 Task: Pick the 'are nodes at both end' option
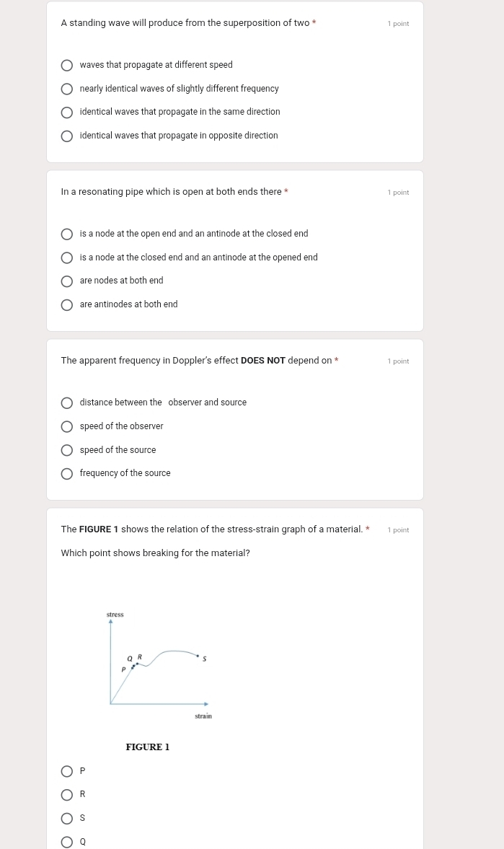[67, 281]
